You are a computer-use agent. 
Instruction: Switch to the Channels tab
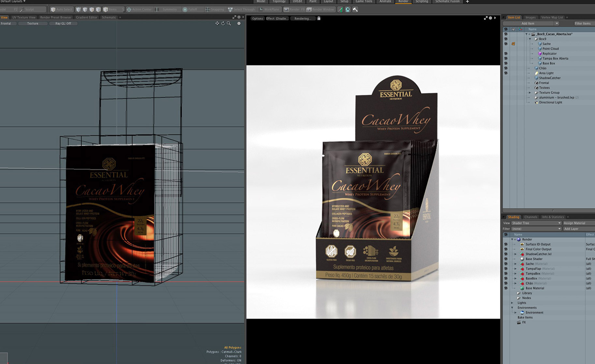pos(530,217)
